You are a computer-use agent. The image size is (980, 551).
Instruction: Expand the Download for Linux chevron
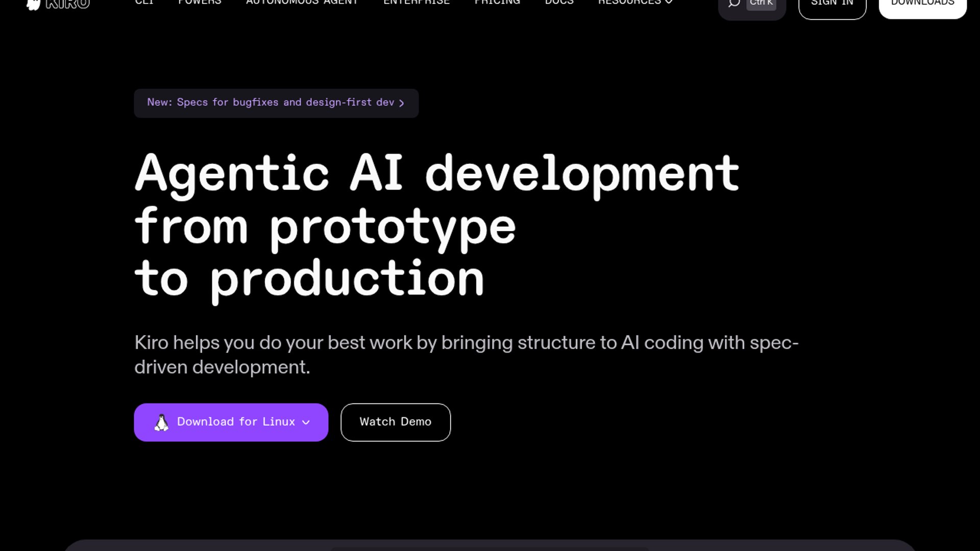(306, 422)
